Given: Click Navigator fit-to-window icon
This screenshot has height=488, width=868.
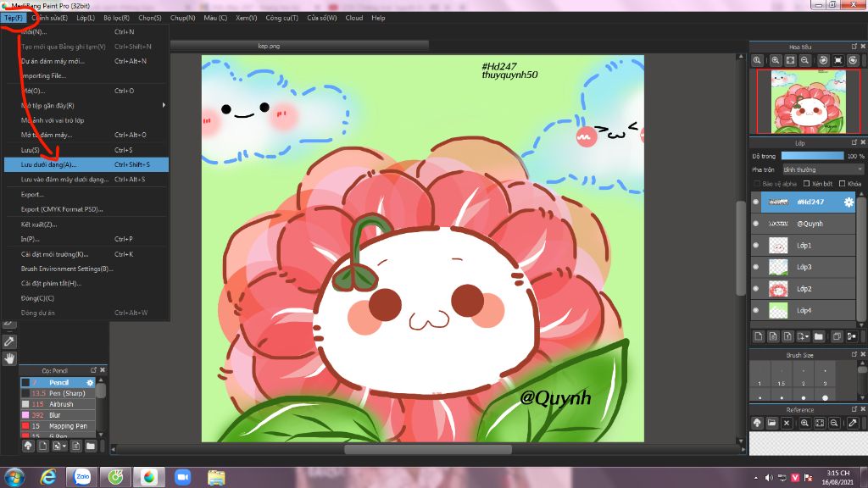Looking at the screenshot, I should pyautogui.click(x=791, y=60).
